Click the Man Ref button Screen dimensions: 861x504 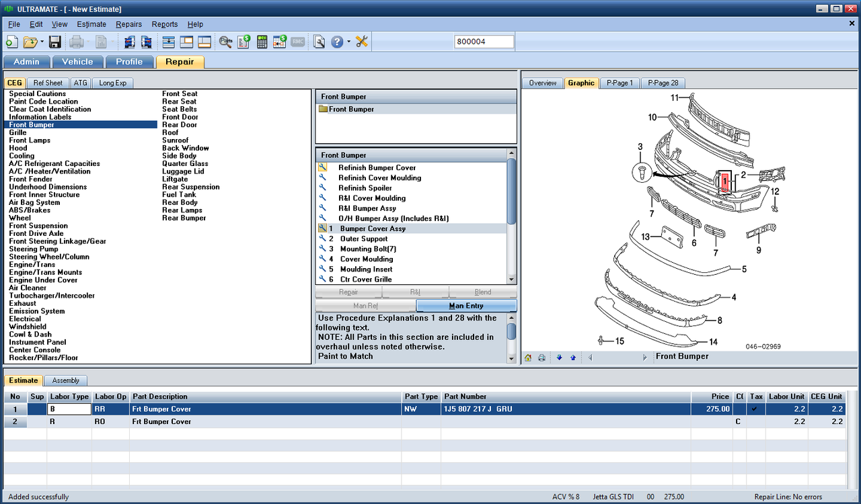(x=365, y=306)
